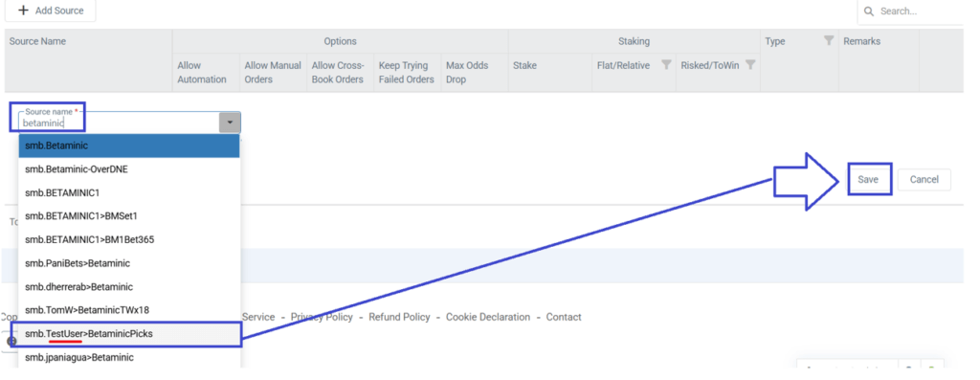
Task: Choose smb.TomW>BetaminicTWx18 entry
Action: click(x=129, y=310)
